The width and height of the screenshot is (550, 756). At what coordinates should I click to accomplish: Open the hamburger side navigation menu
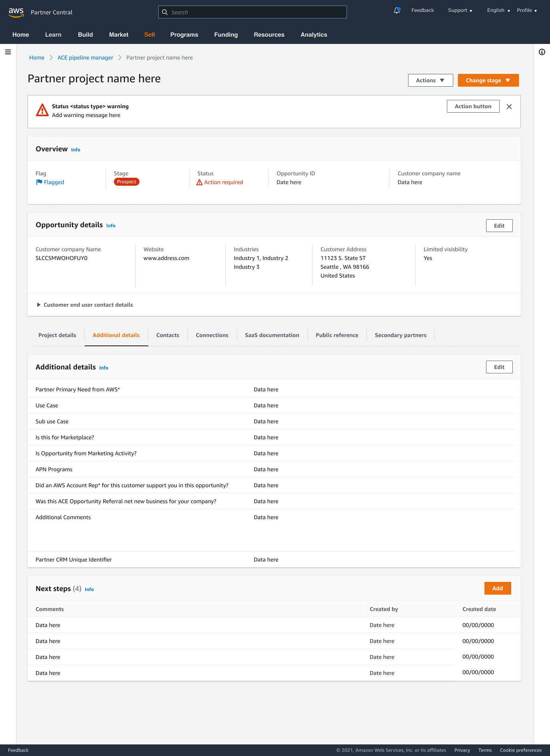point(8,52)
